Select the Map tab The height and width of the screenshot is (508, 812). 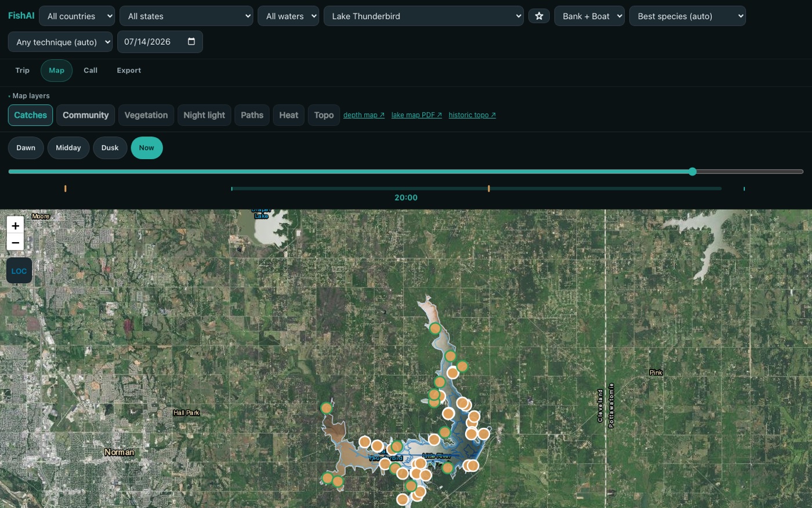click(57, 70)
